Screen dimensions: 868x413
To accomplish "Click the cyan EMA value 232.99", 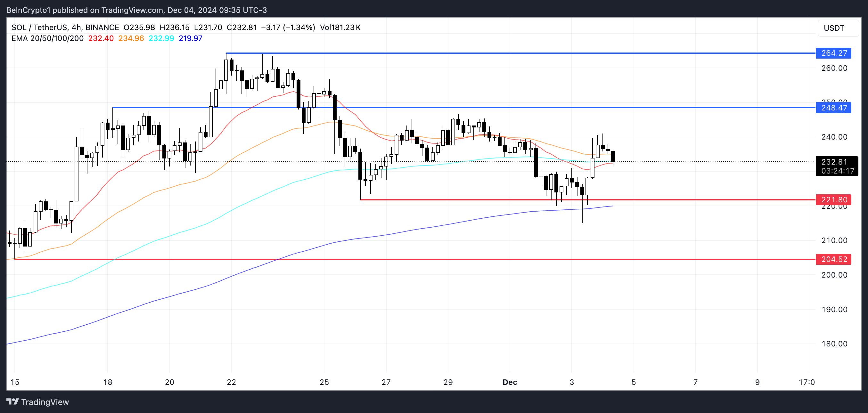I will [161, 38].
